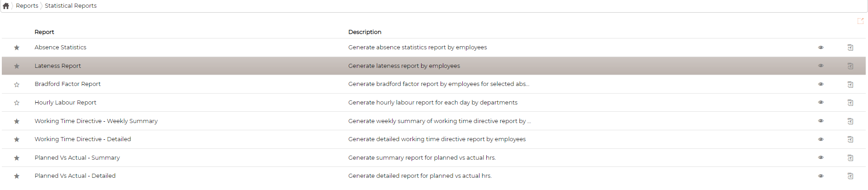Select Statistical Reports breadcrumb
This screenshot has height=190, width=868.
tap(71, 6)
